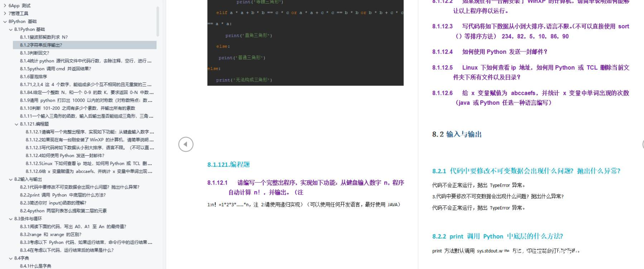Collapse the 8.2输入与输出 outline node
The width and height of the screenshot is (644, 269).
point(11,179)
